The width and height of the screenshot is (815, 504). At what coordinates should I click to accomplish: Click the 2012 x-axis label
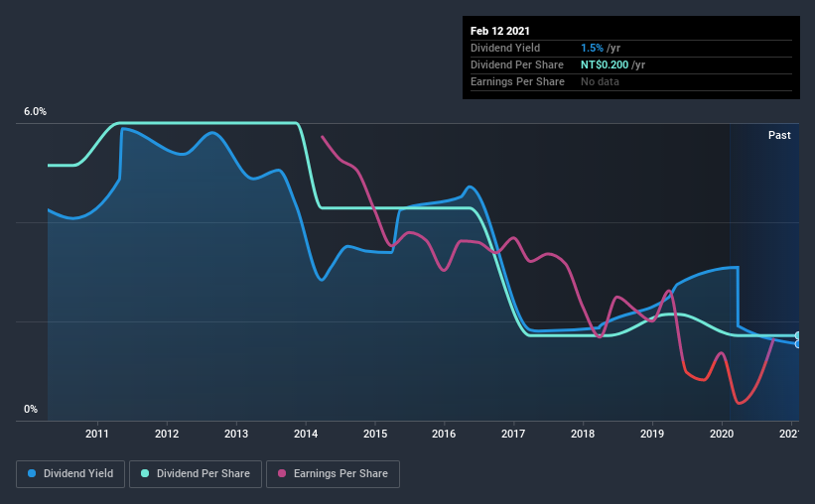point(167,434)
